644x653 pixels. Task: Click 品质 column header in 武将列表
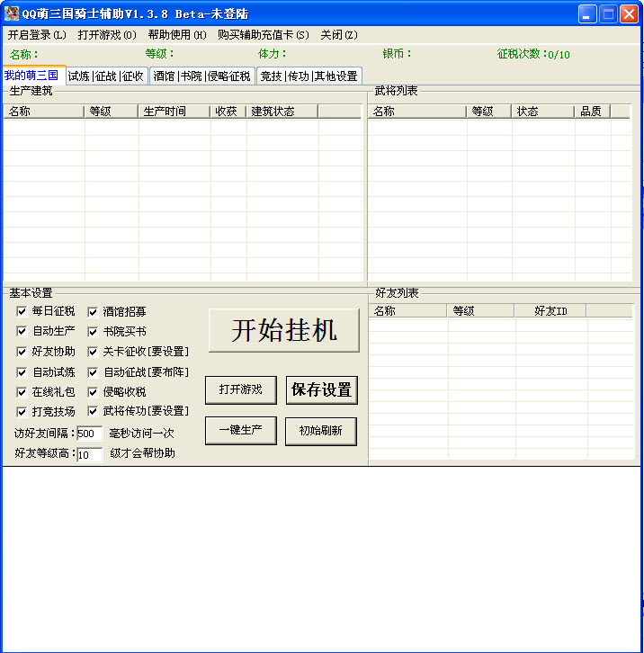[593, 112]
